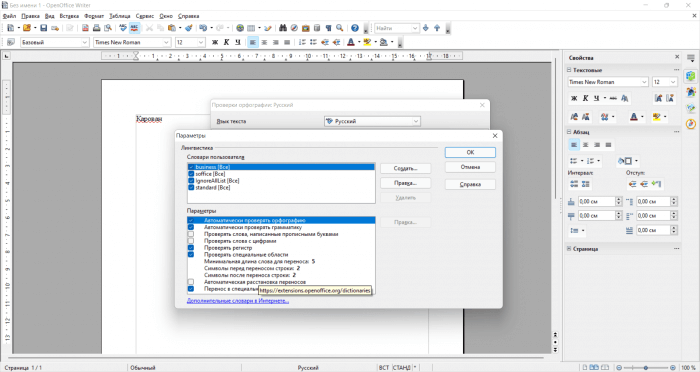Confirm the Параметры dialog with OK
Image resolution: width=700 pixels, height=372 pixels.
click(470, 152)
